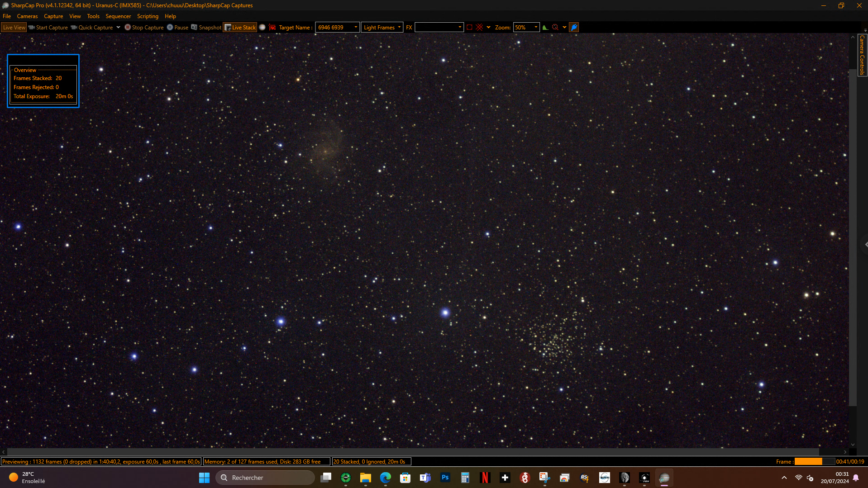Expand the Target Name dropdown
The height and width of the screenshot is (488, 868).
coord(356,28)
